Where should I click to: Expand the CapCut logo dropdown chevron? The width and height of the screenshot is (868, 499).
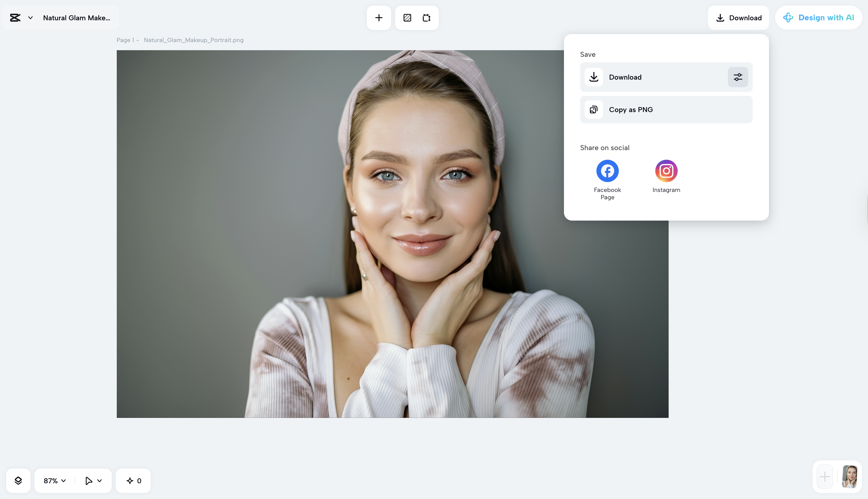click(30, 17)
